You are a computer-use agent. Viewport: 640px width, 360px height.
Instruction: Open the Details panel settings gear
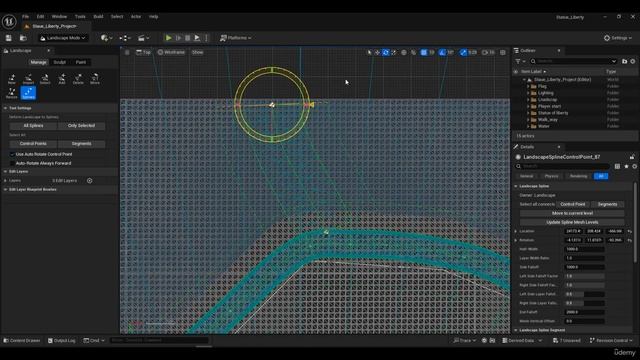tap(634, 166)
